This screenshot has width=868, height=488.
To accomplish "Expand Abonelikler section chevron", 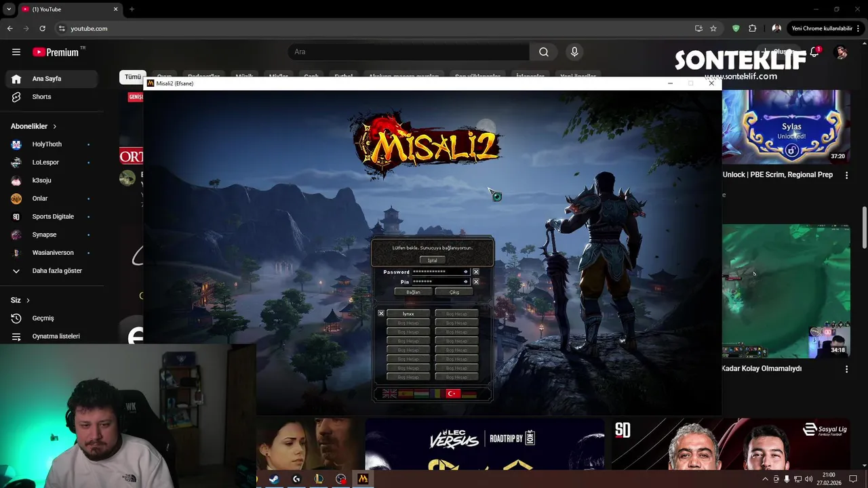I will pyautogui.click(x=55, y=126).
